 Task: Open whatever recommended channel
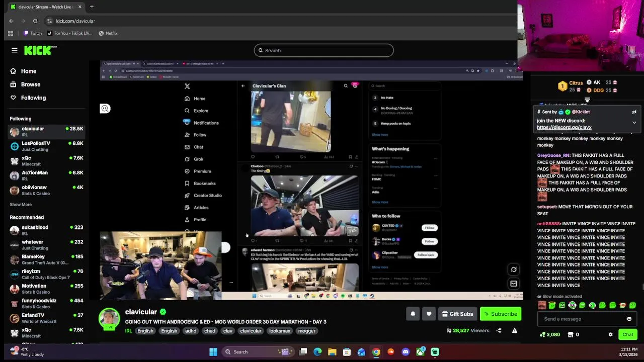point(46,245)
